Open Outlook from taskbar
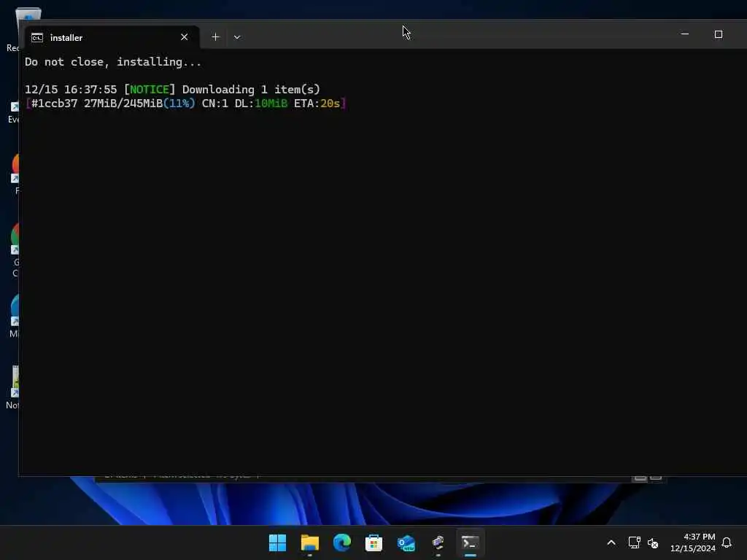The width and height of the screenshot is (747, 560). (x=406, y=542)
